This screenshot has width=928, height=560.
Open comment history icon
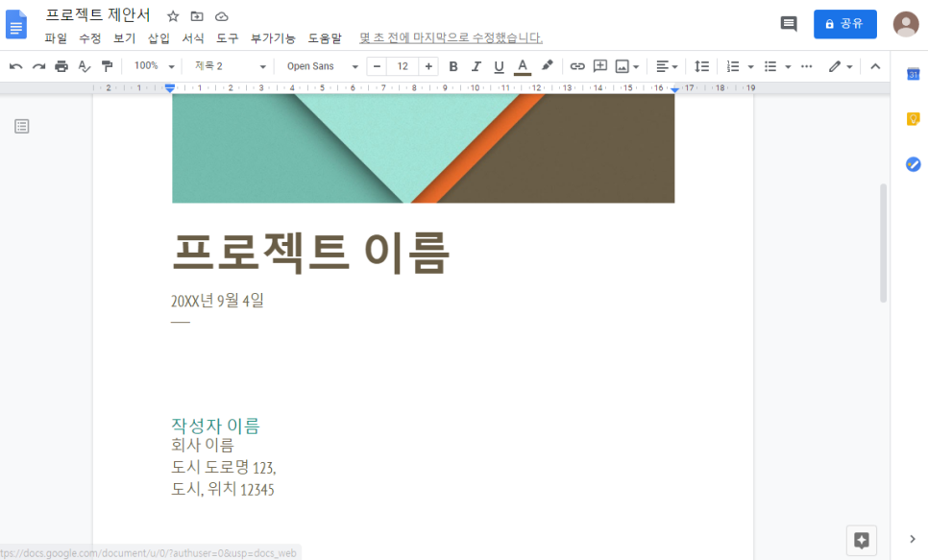click(x=789, y=24)
